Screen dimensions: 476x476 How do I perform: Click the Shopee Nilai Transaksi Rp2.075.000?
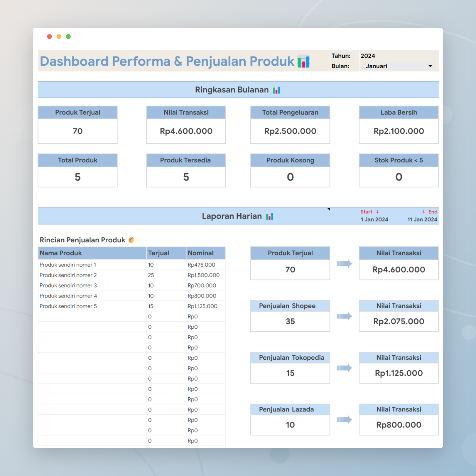[399, 321]
